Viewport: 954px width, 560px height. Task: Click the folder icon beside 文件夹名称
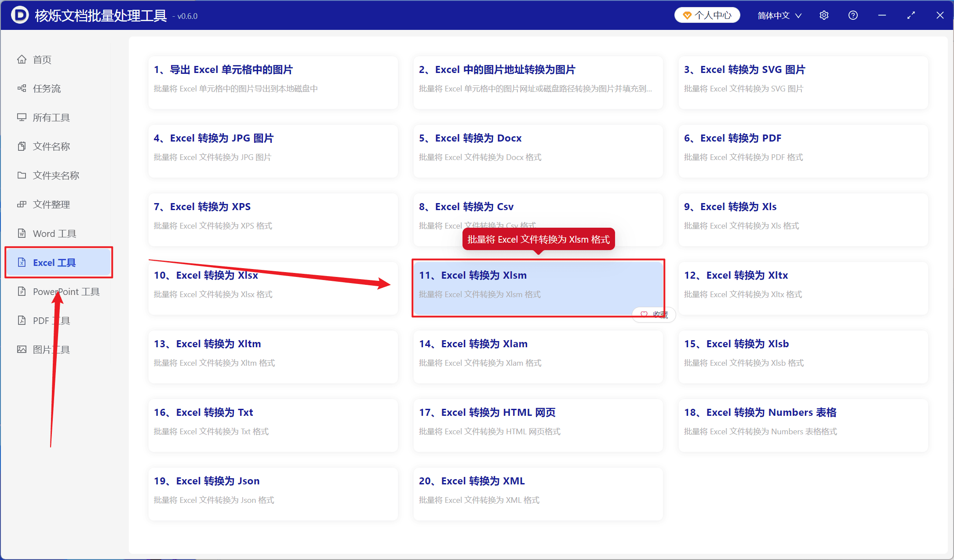pyautogui.click(x=22, y=175)
